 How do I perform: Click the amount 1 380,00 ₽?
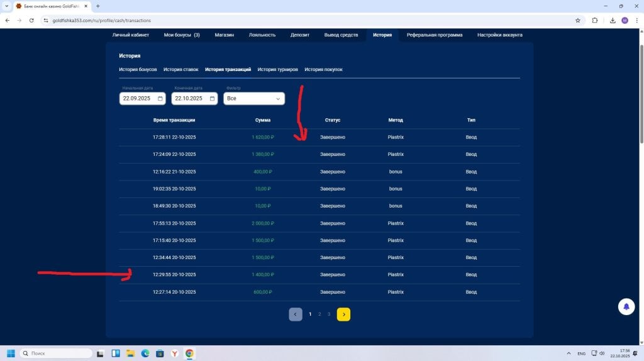tap(263, 155)
